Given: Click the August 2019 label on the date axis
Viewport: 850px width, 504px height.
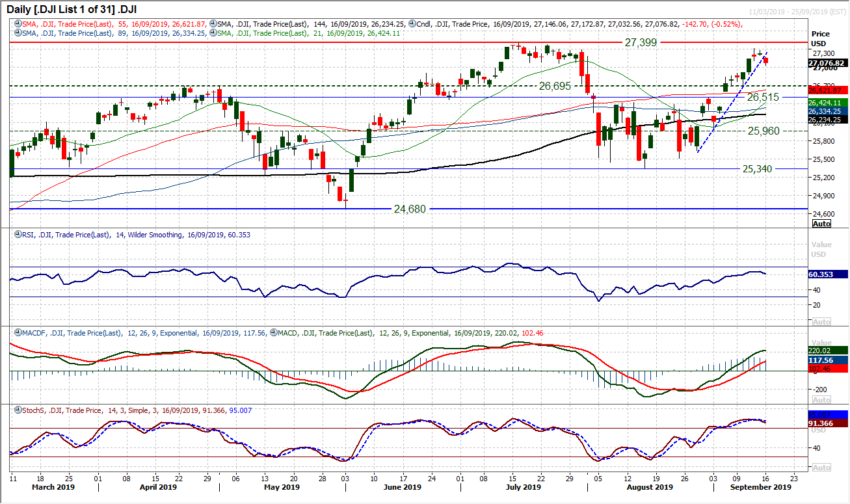Looking at the screenshot, I should tap(650, 486).
